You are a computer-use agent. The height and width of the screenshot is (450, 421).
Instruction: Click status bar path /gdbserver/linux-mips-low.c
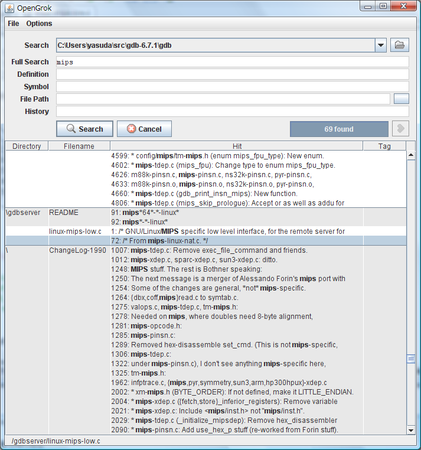(56, 441)
